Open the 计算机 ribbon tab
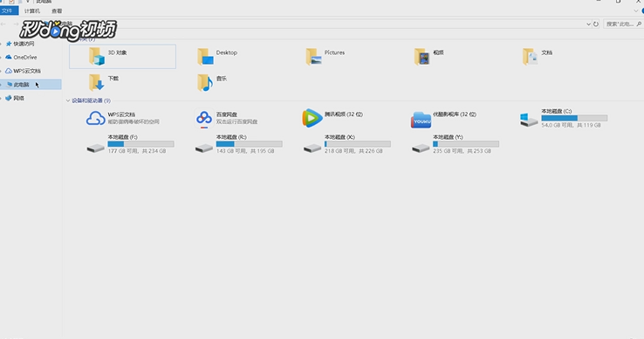Image resolution: width=644 pixels, height=339 pixels. [32, 10]
